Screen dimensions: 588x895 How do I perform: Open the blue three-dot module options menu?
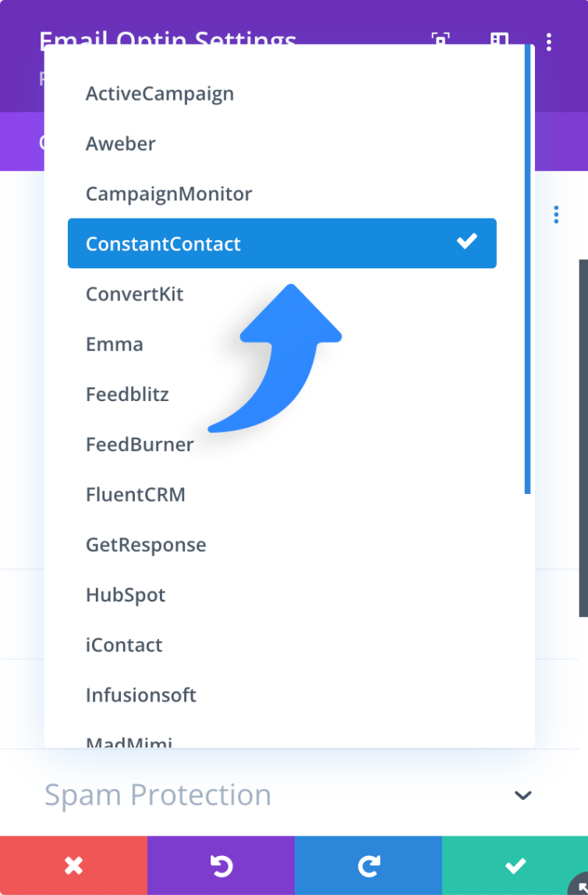[556, 214]
